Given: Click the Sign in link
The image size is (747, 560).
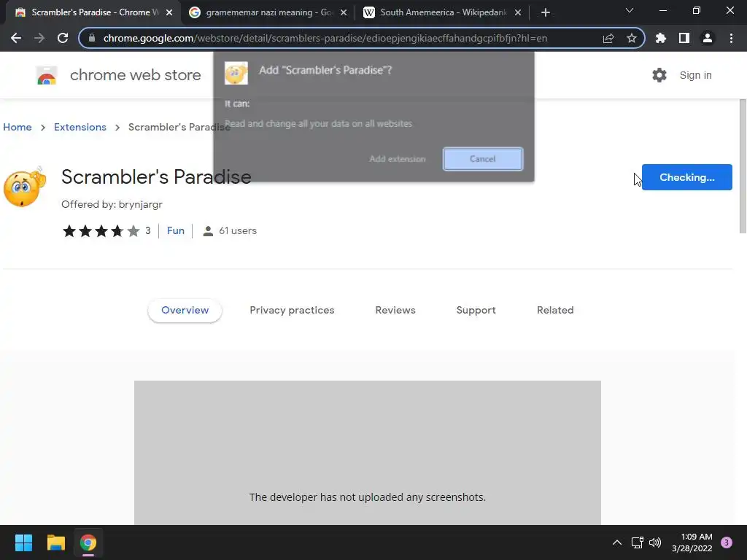Looking at the screenshot, I should coord(695,75).
